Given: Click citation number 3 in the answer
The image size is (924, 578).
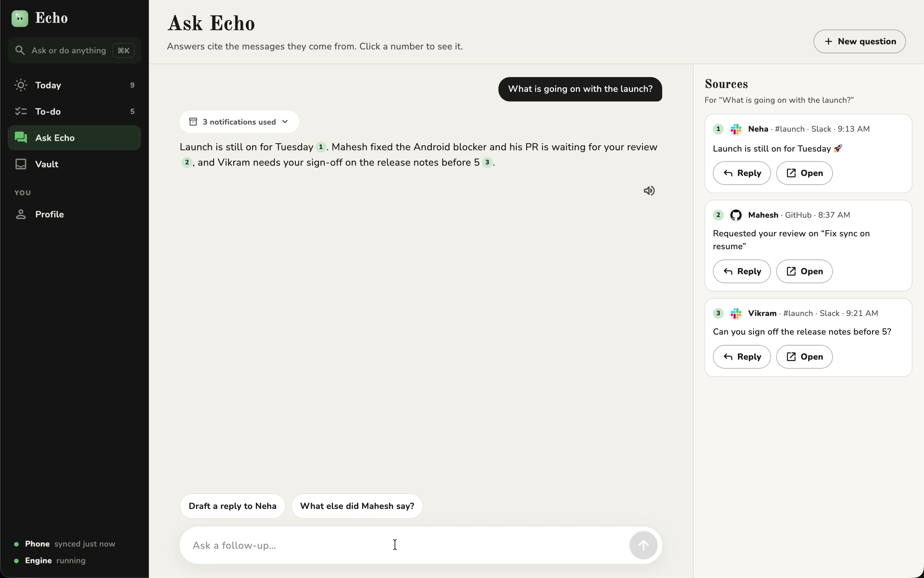Looking at the screenshot, I should pos(487,162).
